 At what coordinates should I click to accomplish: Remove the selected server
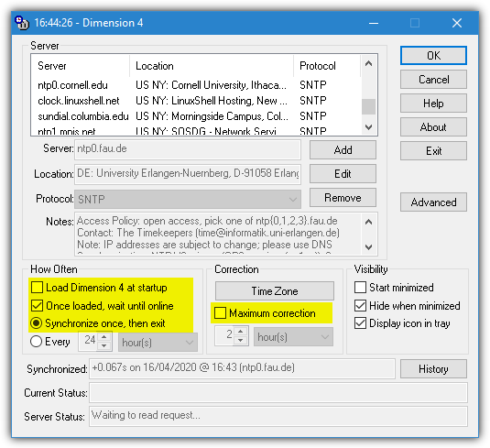(343, 197)
